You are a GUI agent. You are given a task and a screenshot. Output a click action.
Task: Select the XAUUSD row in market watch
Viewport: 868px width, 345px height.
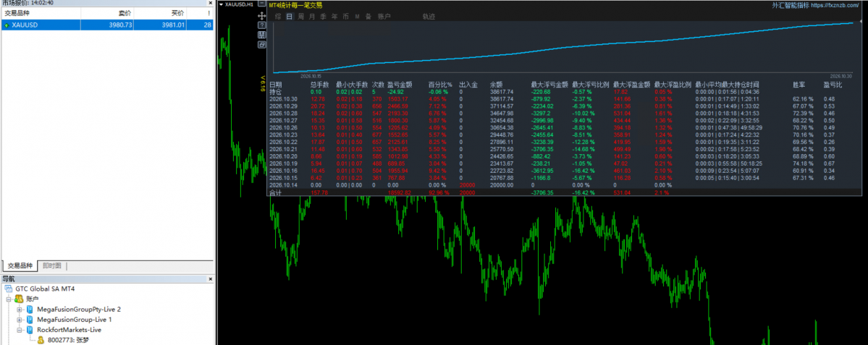pyautogui.click(x=107, y=25)
